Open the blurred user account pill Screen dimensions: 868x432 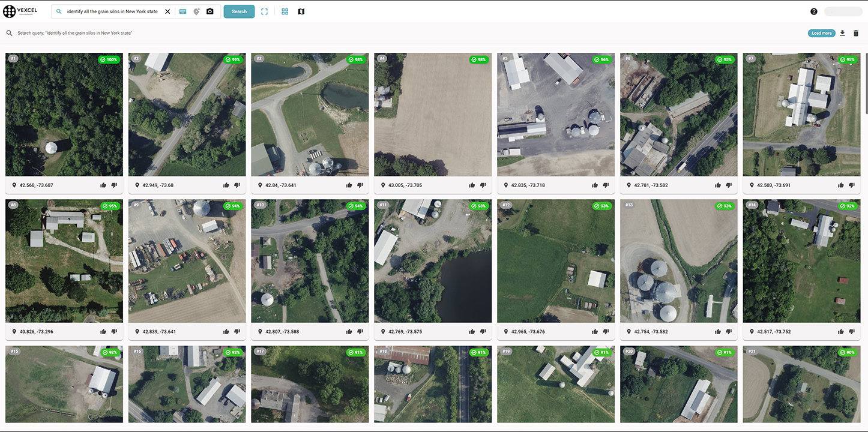[843, 11]
